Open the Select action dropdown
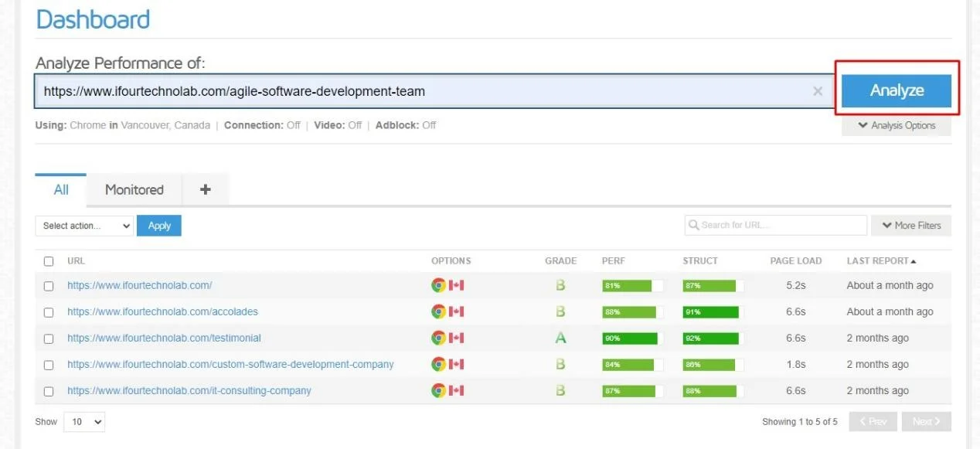This screenshot has width=980, height=449. [x=84, y=226]
